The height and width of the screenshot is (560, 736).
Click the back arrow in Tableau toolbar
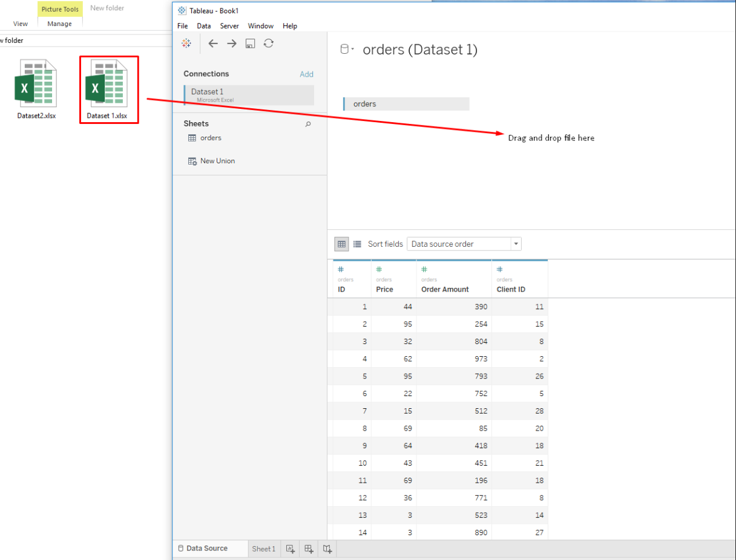pyautogui.click(x=213, y=44)
